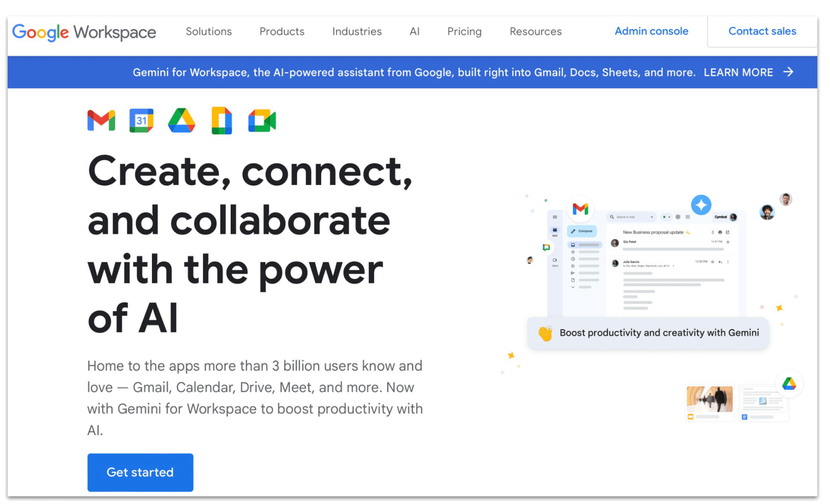Open the Industries menu

(x=357, y=32)
